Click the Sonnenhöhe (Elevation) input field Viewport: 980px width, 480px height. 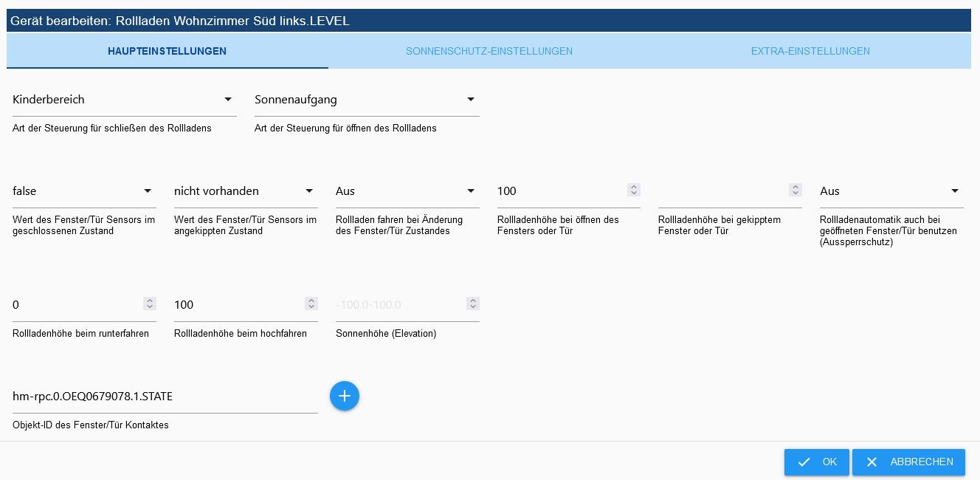click(398, 305)
